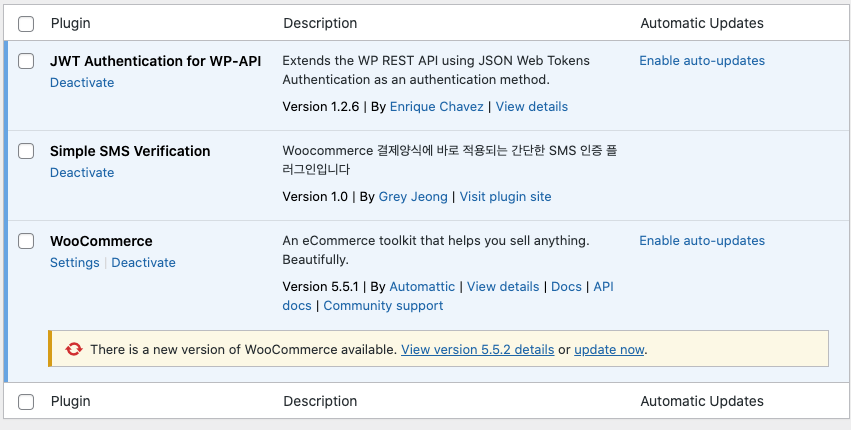Click the Version 1.2.6 text
This screenshot has height=430, width=851.
click(x=321, y=106)
